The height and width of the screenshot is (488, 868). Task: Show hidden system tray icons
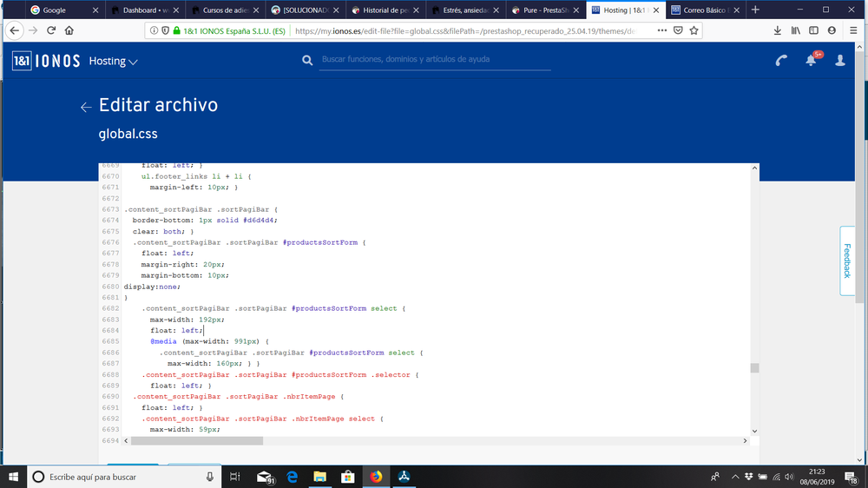point(735,477)
